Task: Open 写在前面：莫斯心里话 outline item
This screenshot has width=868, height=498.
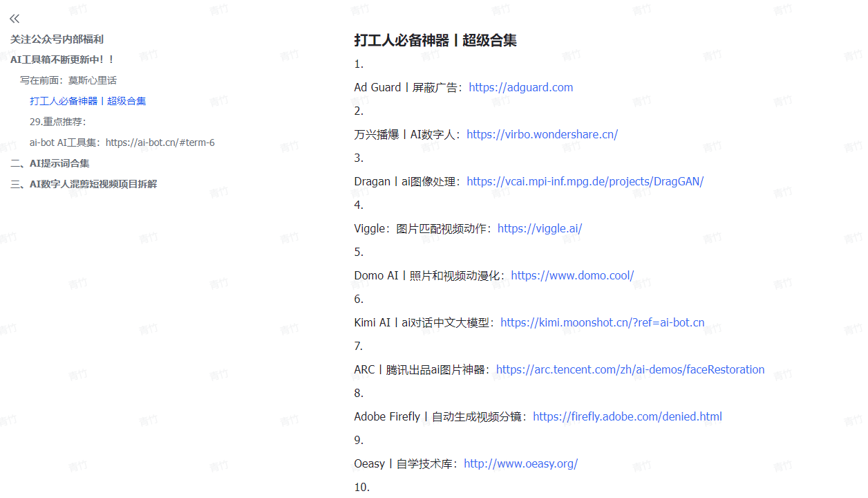Action: coord(68,80)
